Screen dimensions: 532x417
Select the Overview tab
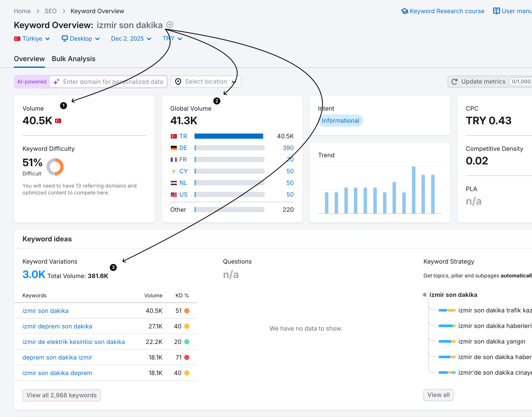click(29, 59)
